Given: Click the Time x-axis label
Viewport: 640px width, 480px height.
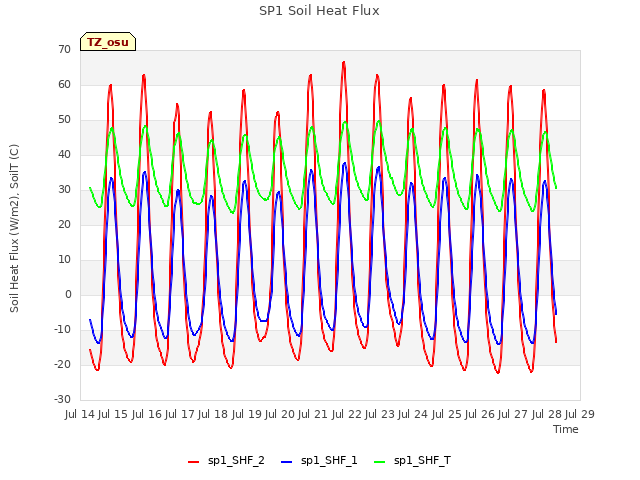Looking at the screenshot, I should click(x=566, y=429).
